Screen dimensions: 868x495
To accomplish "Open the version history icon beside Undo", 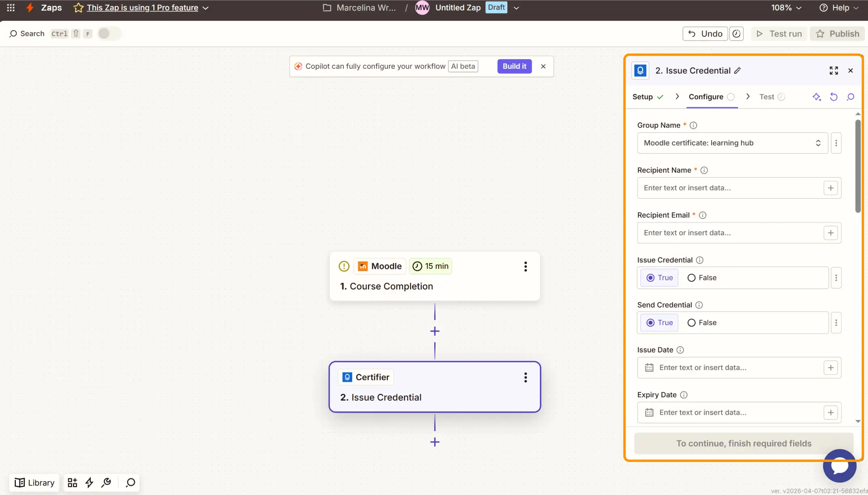I will pyautogui.click(x=736, y=34).
